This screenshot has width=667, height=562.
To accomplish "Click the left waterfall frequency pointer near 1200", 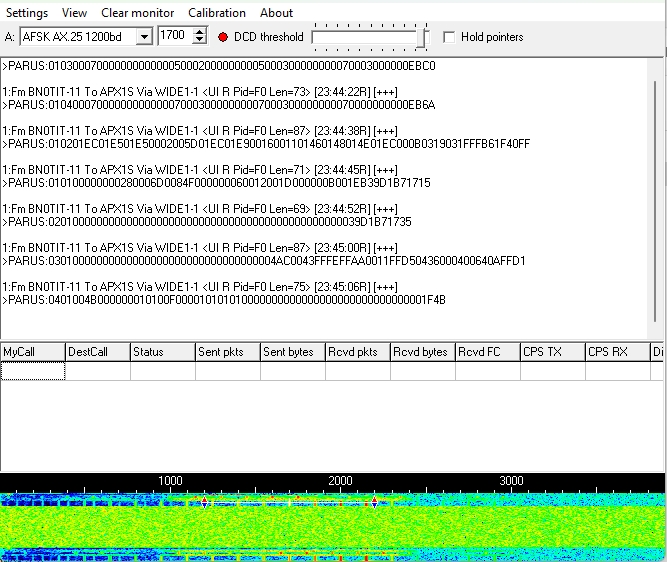I will 204,502.
